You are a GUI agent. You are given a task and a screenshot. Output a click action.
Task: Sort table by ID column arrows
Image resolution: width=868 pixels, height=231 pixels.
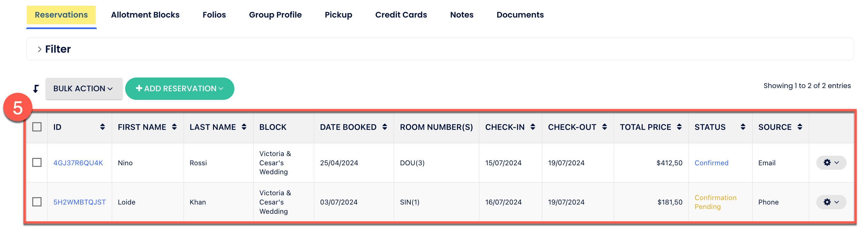pos(103,127)
